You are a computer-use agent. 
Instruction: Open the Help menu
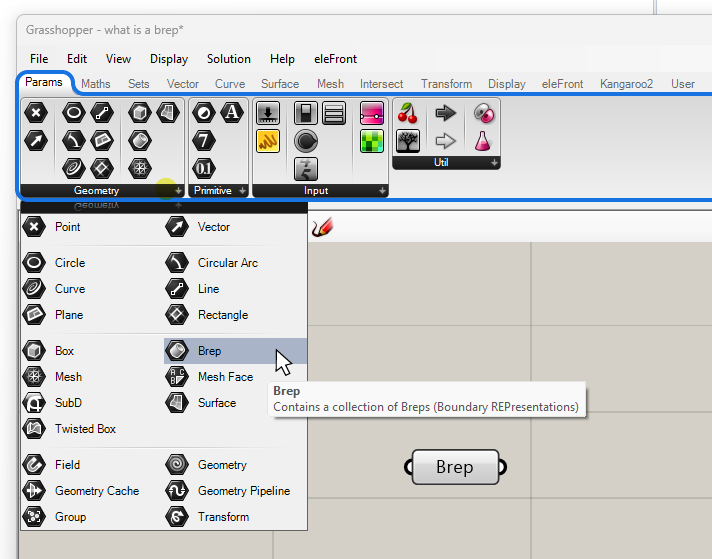pos(282,59)
